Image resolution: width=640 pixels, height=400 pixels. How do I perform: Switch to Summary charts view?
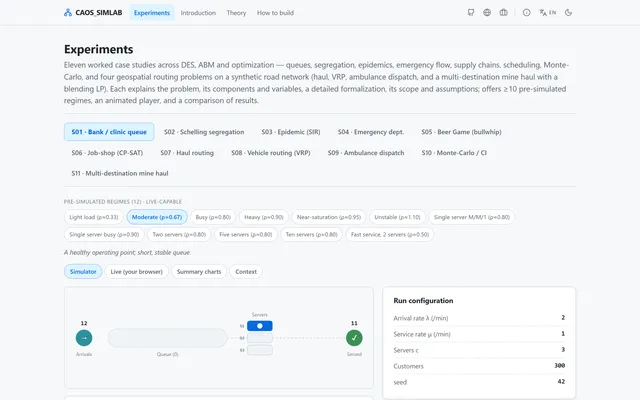point(199,271)
